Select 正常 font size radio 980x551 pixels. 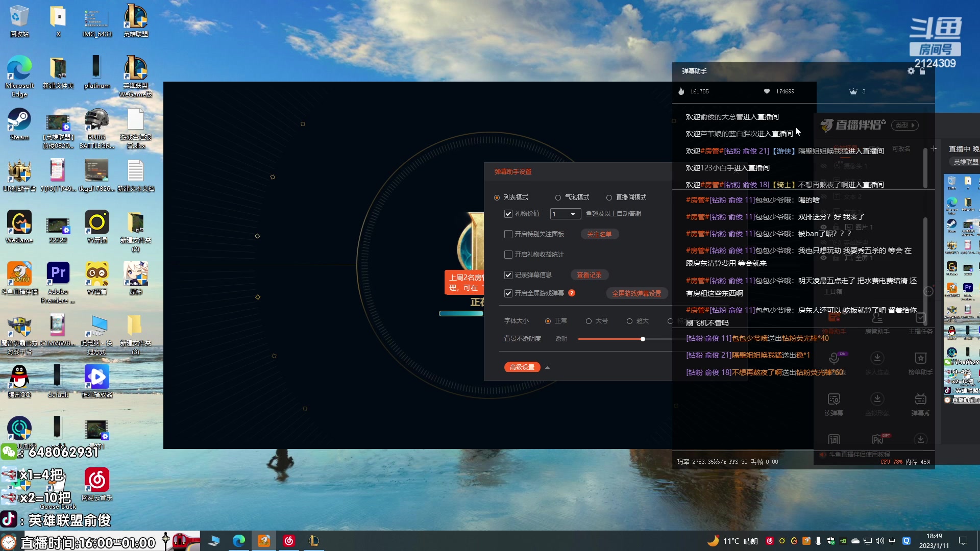pyautogui.click(x=548, y=321)
